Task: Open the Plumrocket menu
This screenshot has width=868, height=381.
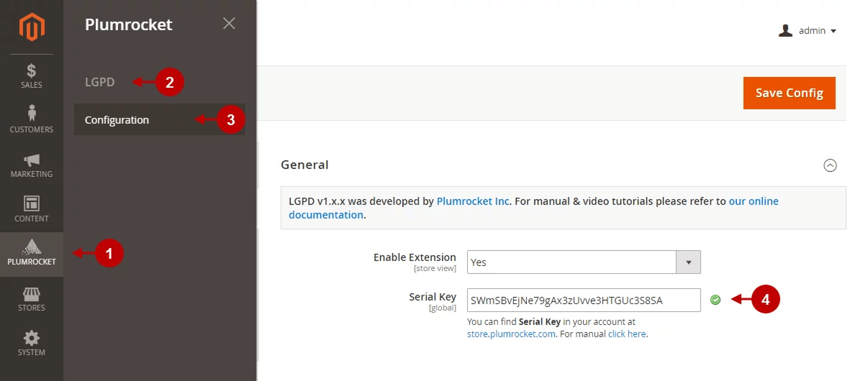Action: click(x=32, y=254)
